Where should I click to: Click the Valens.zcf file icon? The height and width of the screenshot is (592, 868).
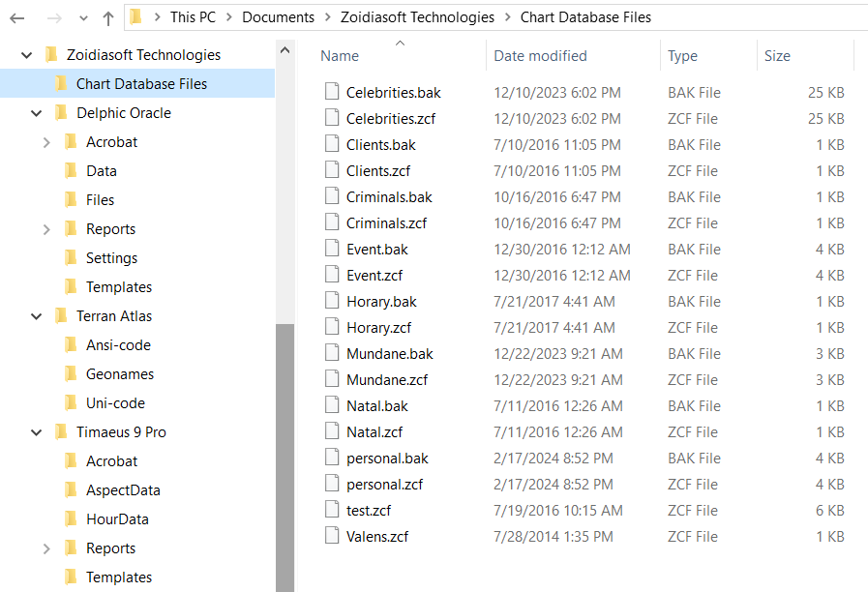332,535
